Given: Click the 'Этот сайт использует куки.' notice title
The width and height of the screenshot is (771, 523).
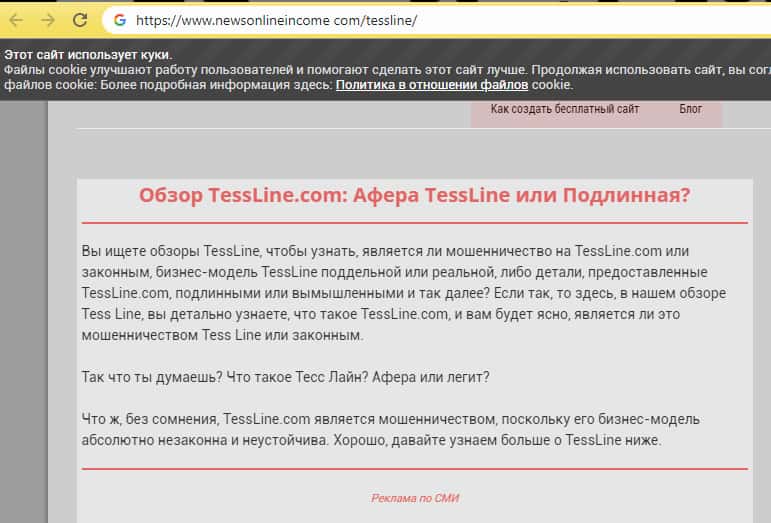Looking at the screenshot, I should coord(88,55).
